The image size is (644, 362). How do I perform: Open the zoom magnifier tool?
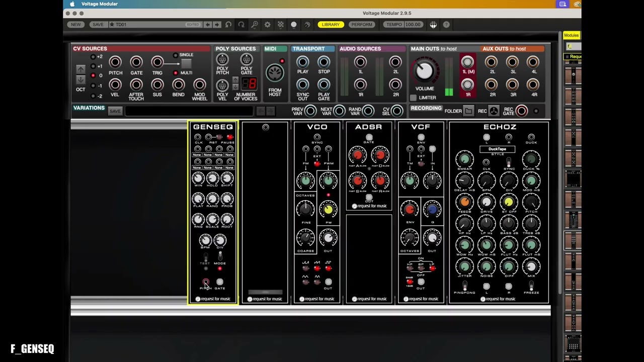click(x=255, y=25)
